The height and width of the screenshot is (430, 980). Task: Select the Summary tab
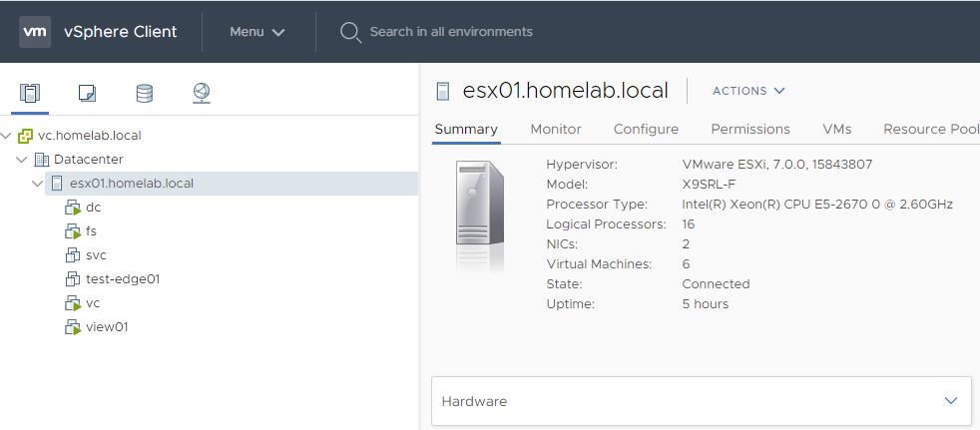466,130
